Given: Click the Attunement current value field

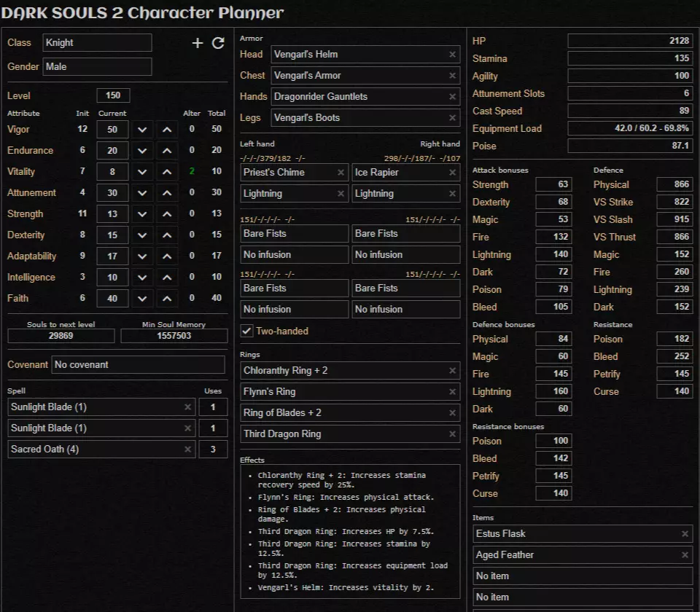Looking at the screenshot, I should point(112,192).
